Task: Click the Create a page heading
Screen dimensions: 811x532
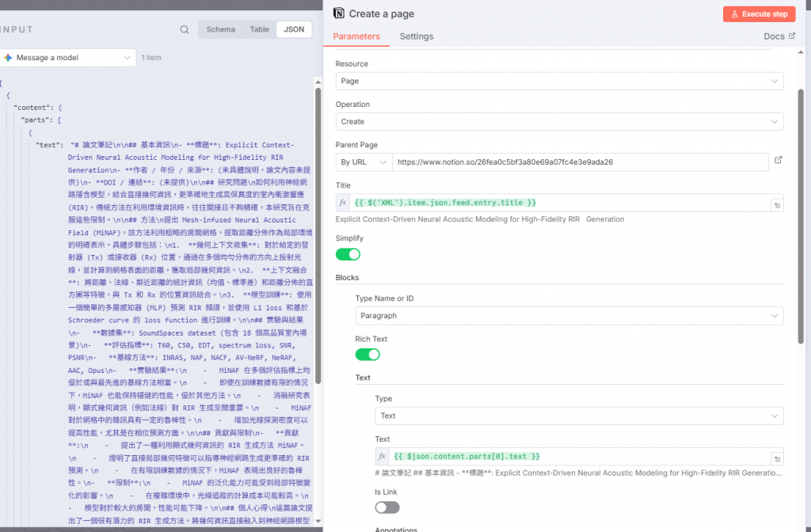Action: [382, 14]
